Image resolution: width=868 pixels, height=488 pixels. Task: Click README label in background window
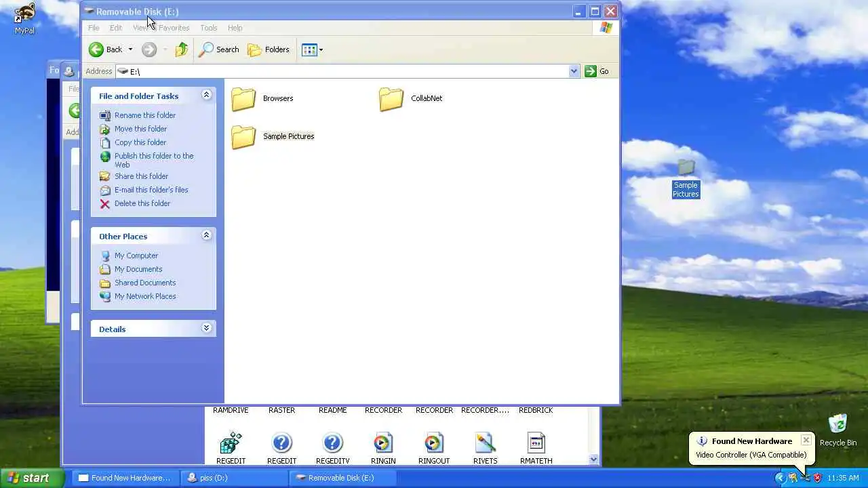coord(332,410)
